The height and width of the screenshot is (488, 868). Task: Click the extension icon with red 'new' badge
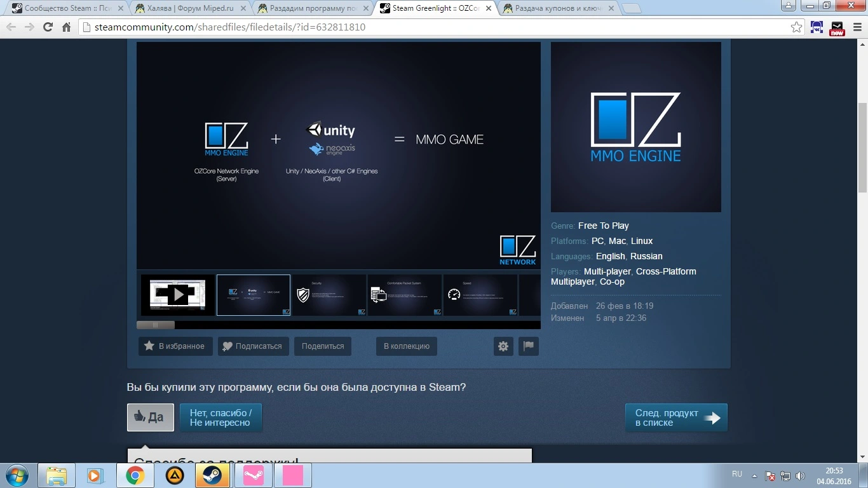click(837, 28)
